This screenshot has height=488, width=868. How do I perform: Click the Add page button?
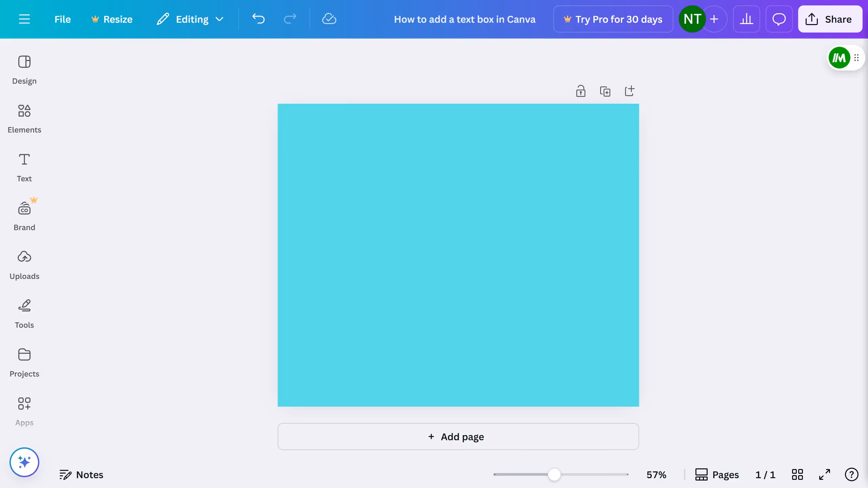[x=458, y=436]
